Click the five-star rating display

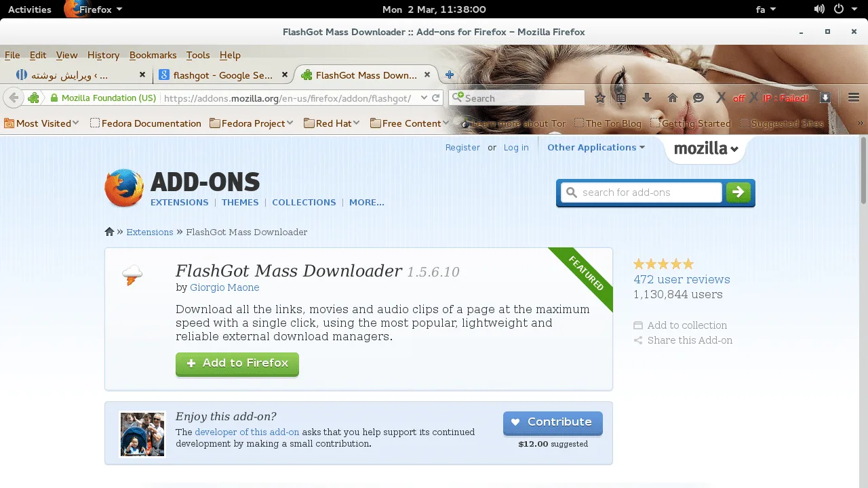(x=663, y=264)
